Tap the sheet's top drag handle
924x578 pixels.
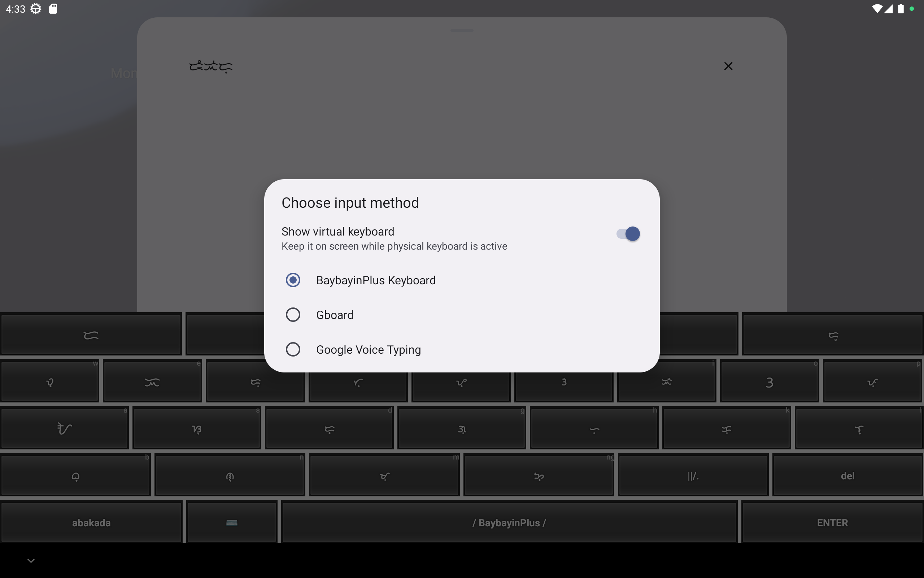click(462, 30)
